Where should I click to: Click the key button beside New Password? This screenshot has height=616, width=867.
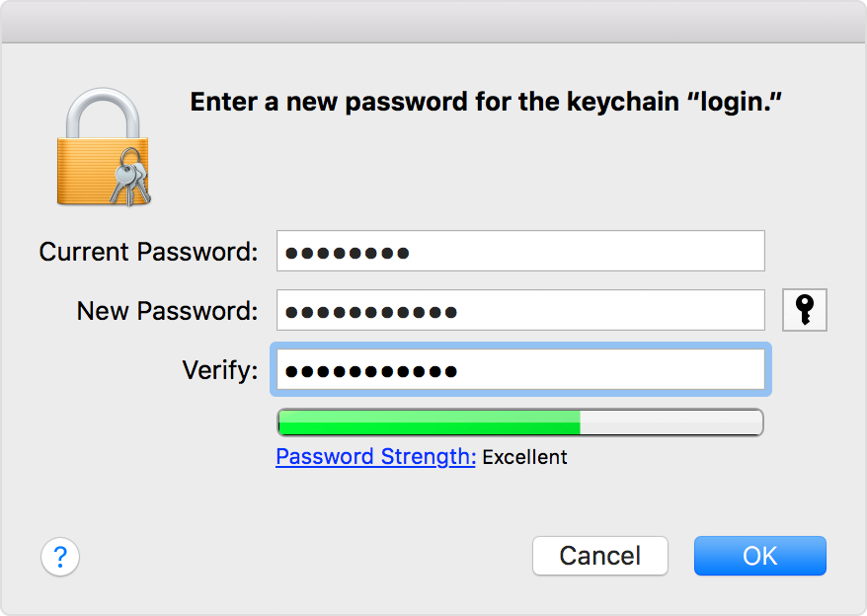[x=804, y=309]
